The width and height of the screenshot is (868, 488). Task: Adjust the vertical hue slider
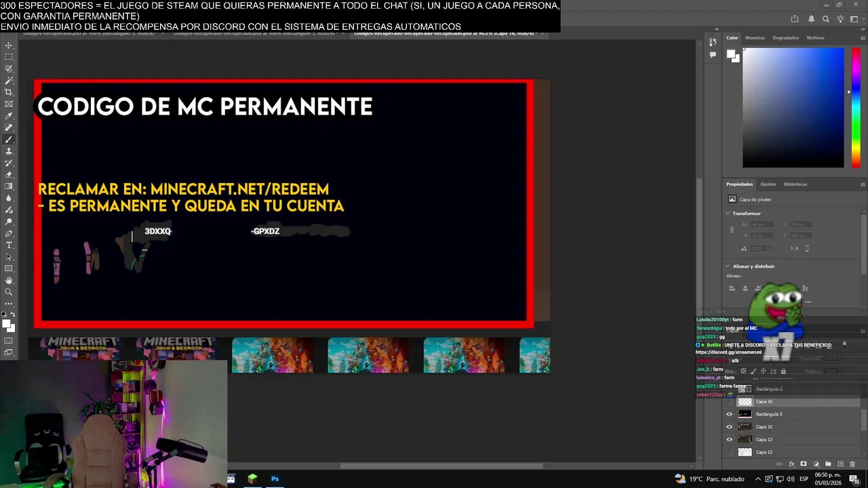[856, 108]
